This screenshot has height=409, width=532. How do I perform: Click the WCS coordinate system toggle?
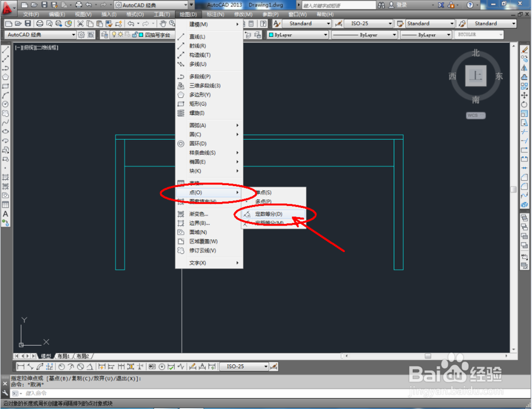476,115
